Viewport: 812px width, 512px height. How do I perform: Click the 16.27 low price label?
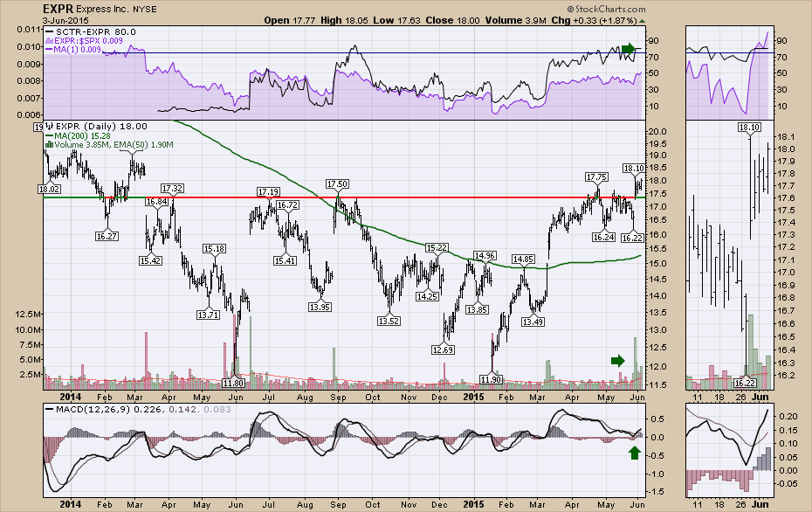(107, 236)
